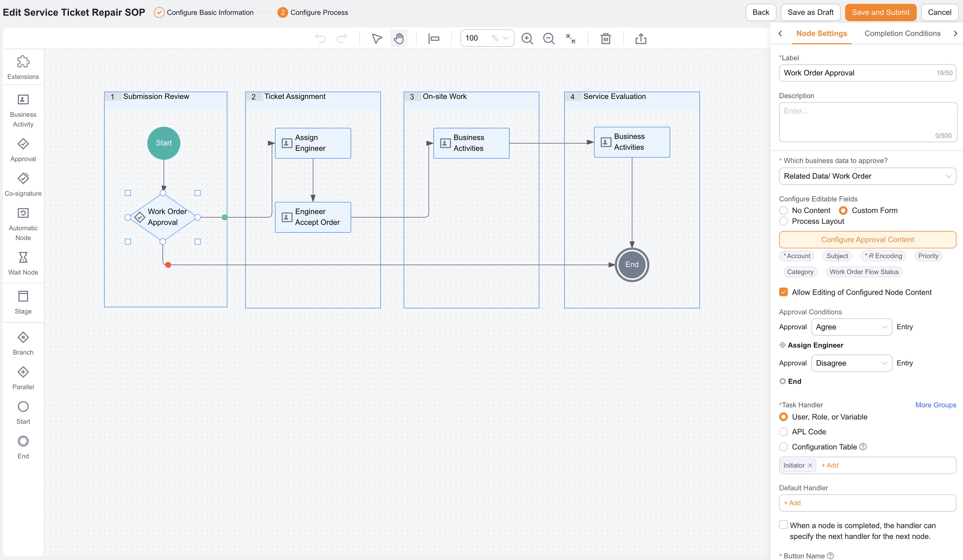Click the undo arrow in toolbar
This screenshot has height=560, width=963.
pos(320,38)
